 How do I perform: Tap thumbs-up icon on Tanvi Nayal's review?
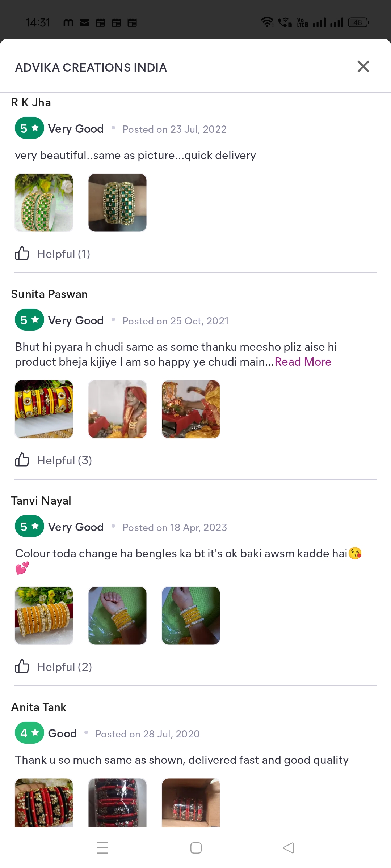(x=22, y=666)
